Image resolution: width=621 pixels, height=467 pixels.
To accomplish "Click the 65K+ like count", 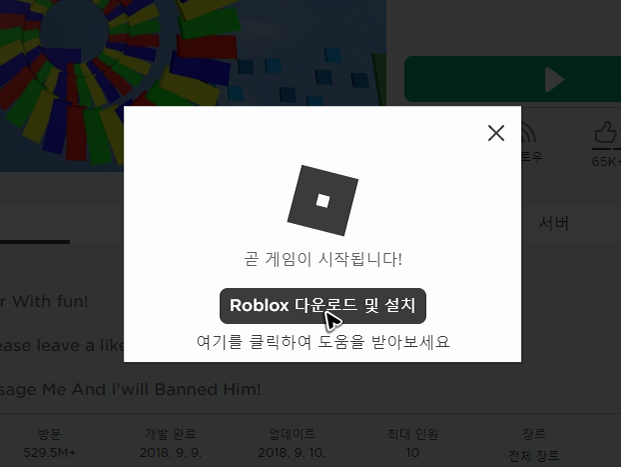I will (x=606, y=162).
